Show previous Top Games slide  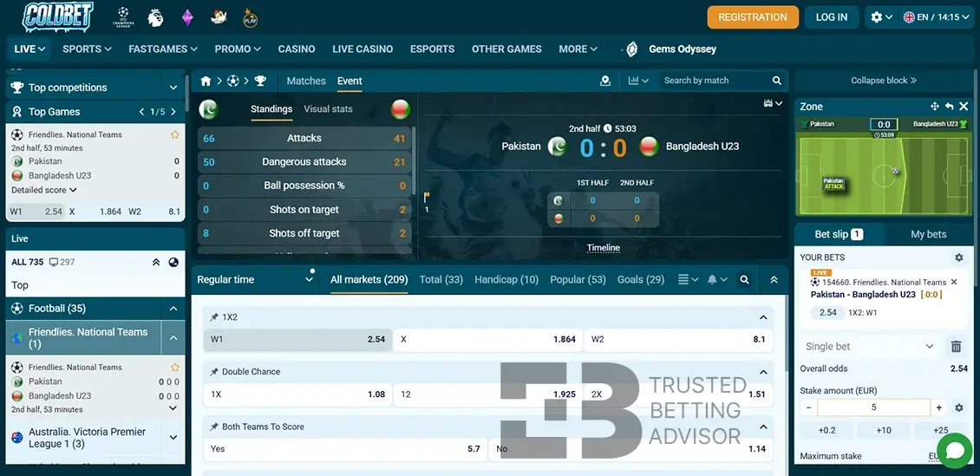pos(142,112)
